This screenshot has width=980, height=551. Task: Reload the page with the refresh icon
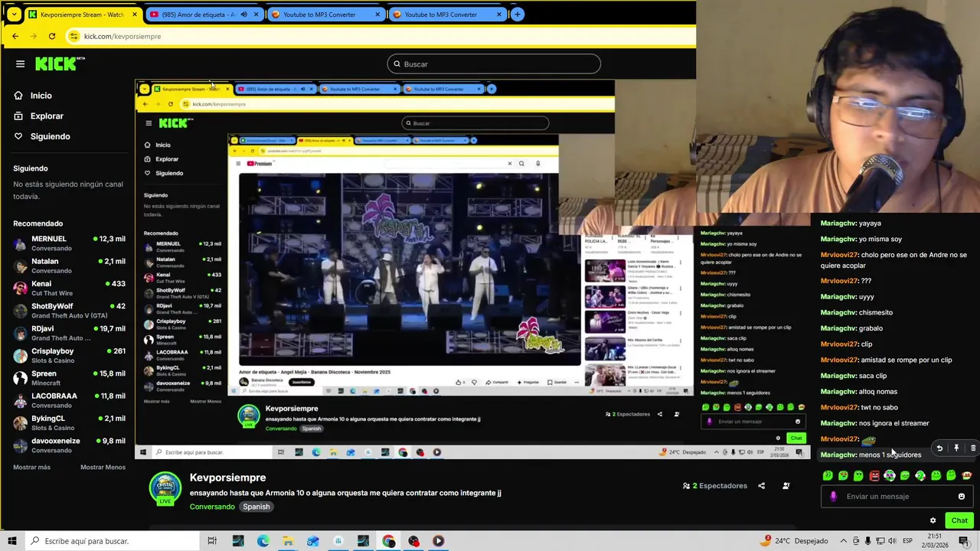pos(51,36)
